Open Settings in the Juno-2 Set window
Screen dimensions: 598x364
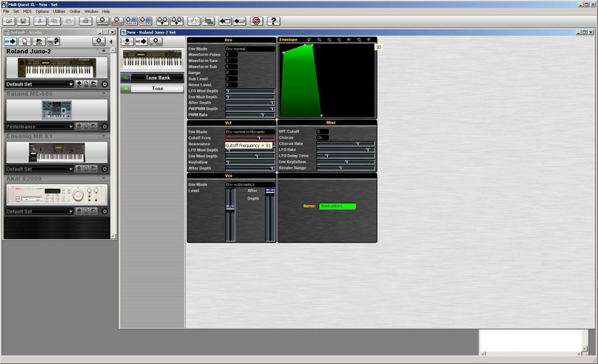[156, 42]
